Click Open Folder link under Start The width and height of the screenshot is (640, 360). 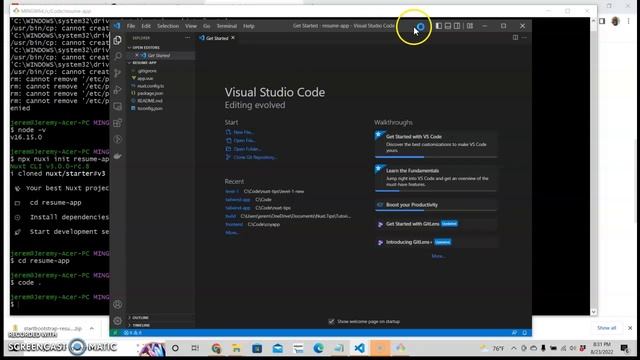[244, 149]
